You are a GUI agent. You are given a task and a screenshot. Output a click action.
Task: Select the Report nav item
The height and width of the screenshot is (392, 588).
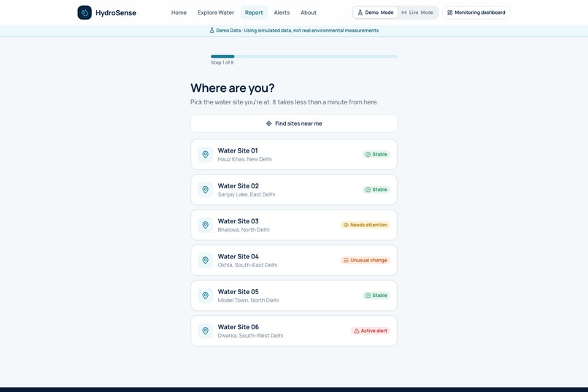[254, 12]
